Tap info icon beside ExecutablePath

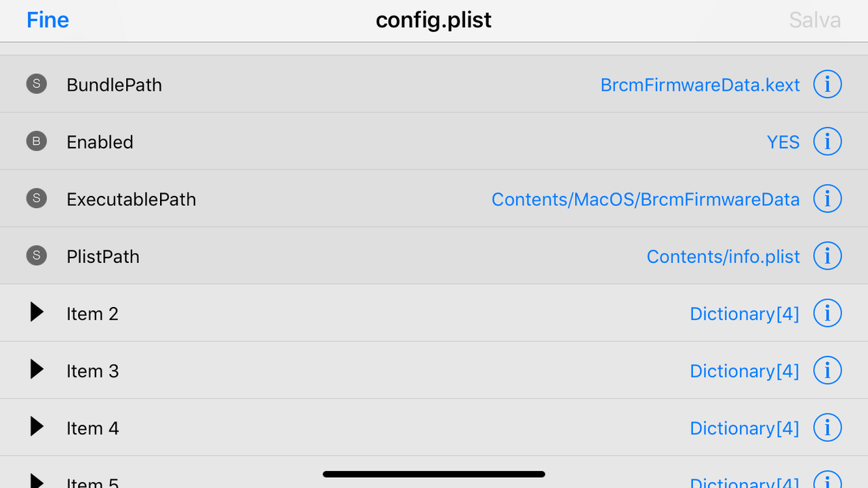827,199
